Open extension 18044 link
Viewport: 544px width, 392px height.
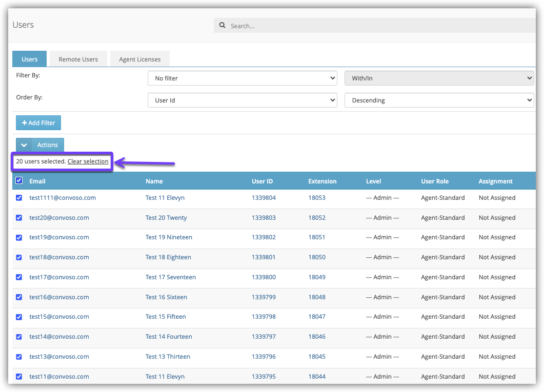coord(317,377)
